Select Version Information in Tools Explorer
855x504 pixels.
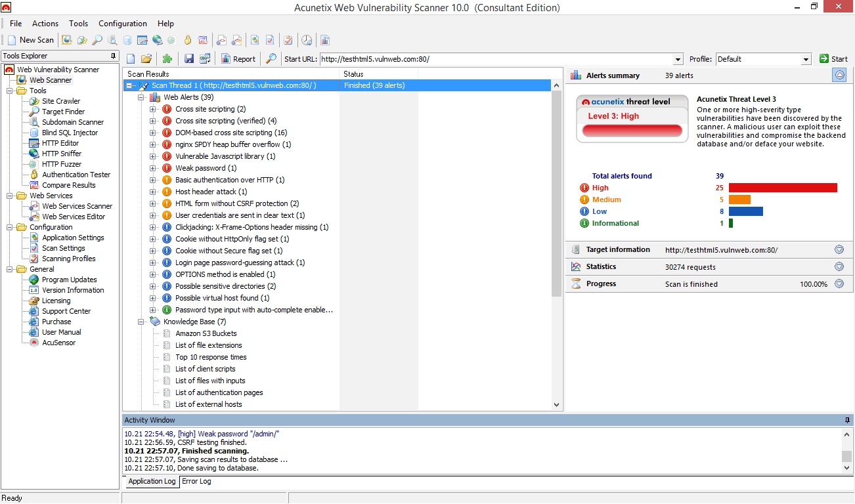tap(73, 290)
